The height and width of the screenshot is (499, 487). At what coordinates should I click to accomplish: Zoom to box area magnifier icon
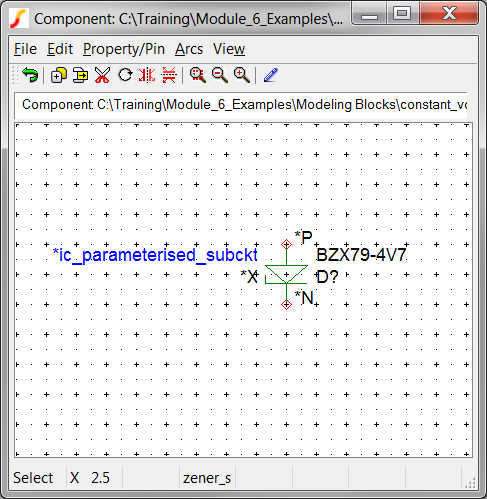(198, 75)
